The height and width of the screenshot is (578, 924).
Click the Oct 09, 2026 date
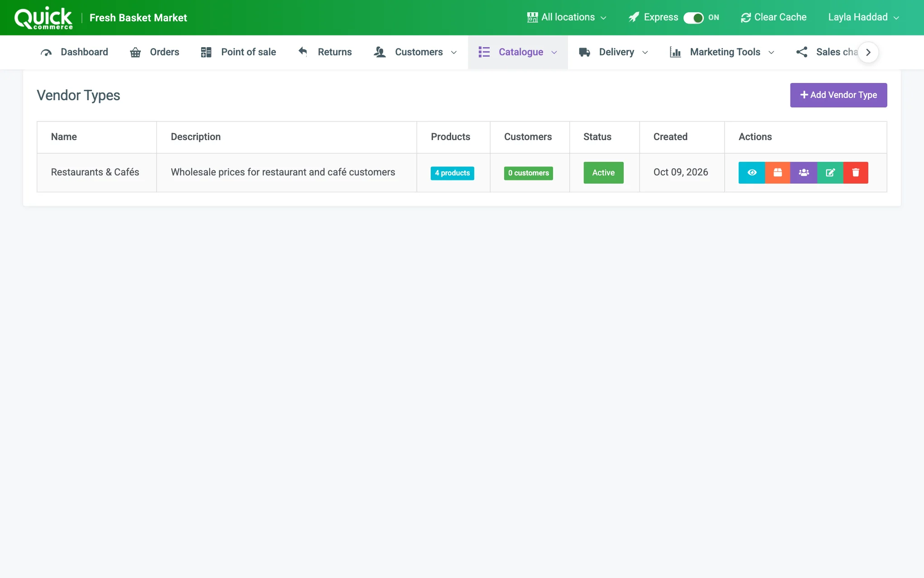[681, 172]
